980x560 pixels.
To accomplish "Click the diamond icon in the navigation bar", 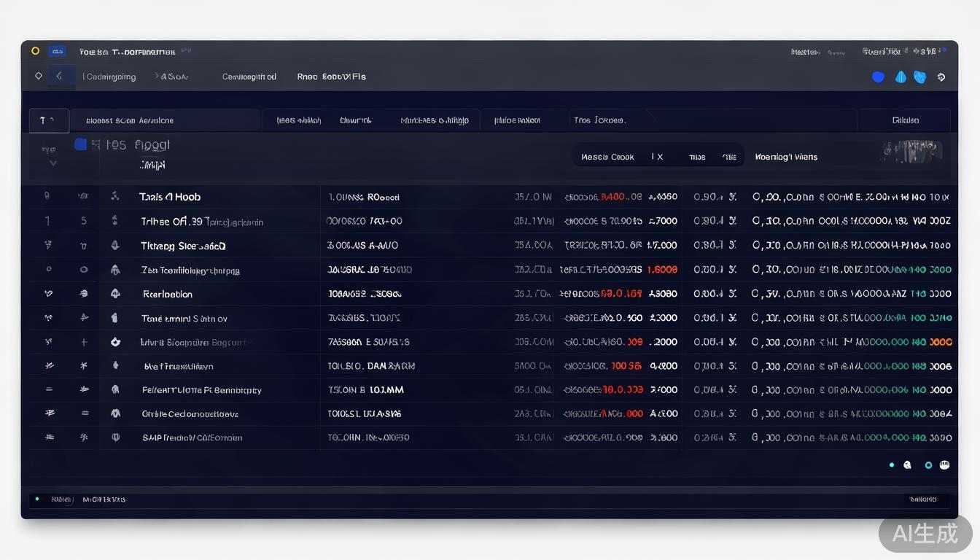I will coord(39,76).
